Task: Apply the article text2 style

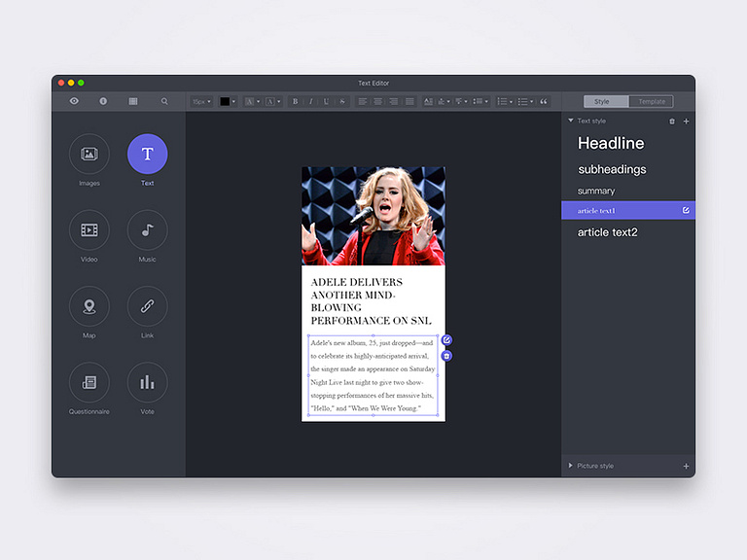Action: tap(607, 232)
